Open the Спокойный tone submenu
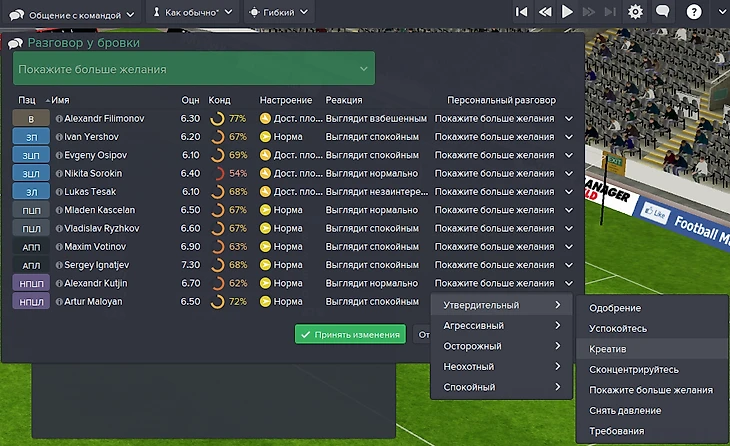 [501, 387]
